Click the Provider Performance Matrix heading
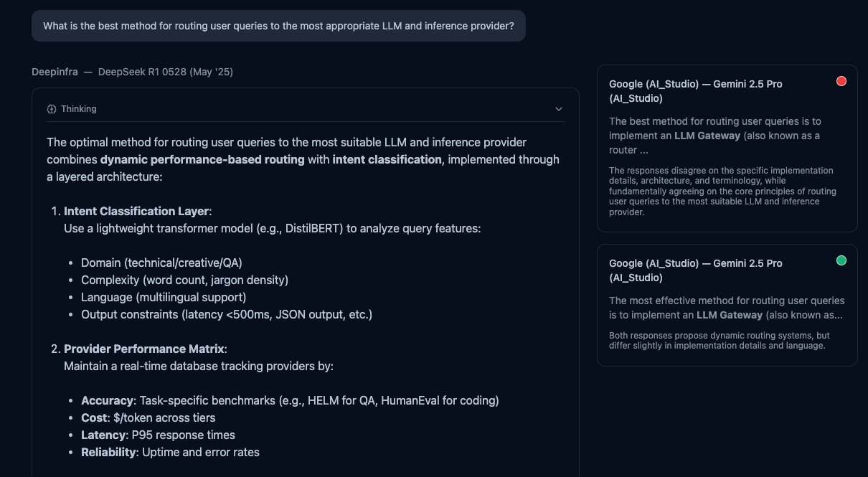Viewport: 868px width, 477px height. (144, 349)
